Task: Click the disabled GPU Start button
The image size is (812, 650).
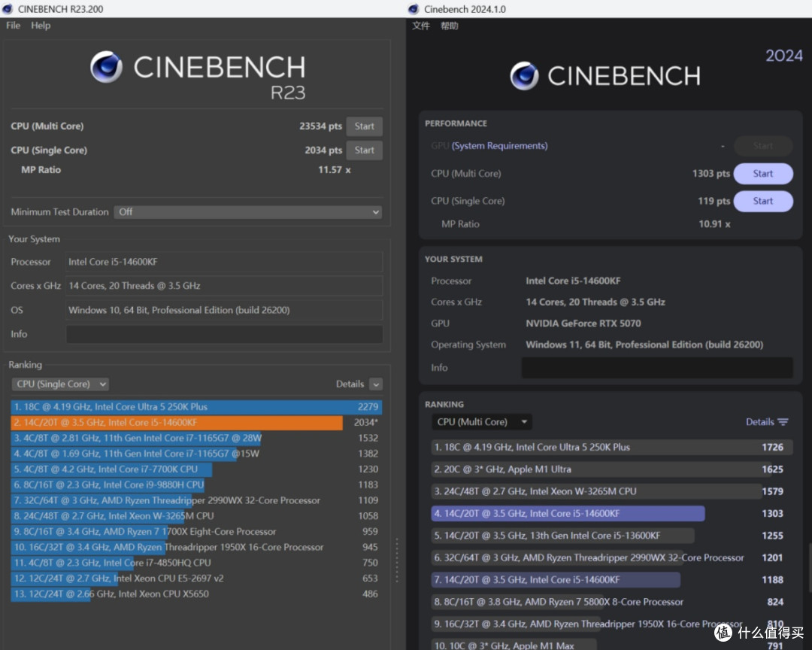Action: (763, 146)
